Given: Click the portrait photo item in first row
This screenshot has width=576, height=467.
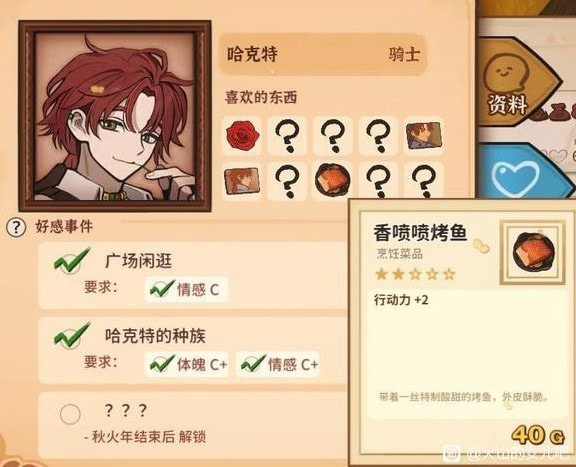Looking at the screenshot, I should coord(424,136).
